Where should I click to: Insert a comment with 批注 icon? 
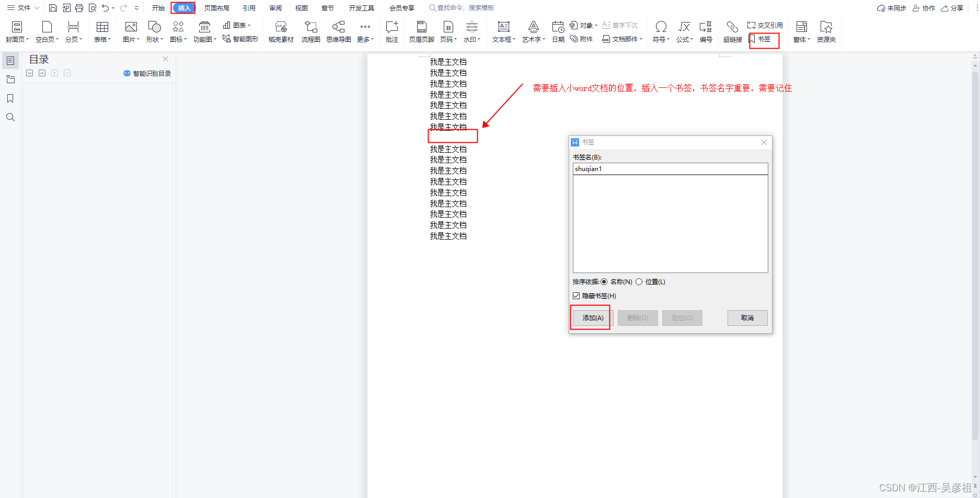pos(391,32)
